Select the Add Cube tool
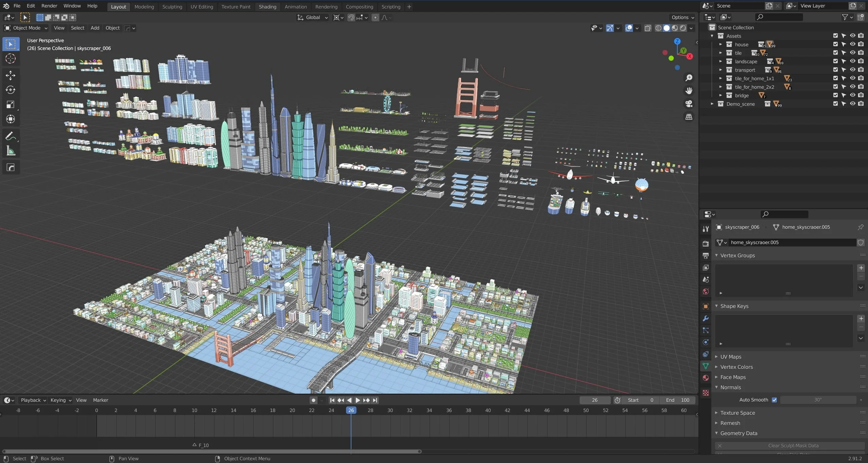Viewport: 868px width, 463px height. pyautogui.click(x=11, y=167)
